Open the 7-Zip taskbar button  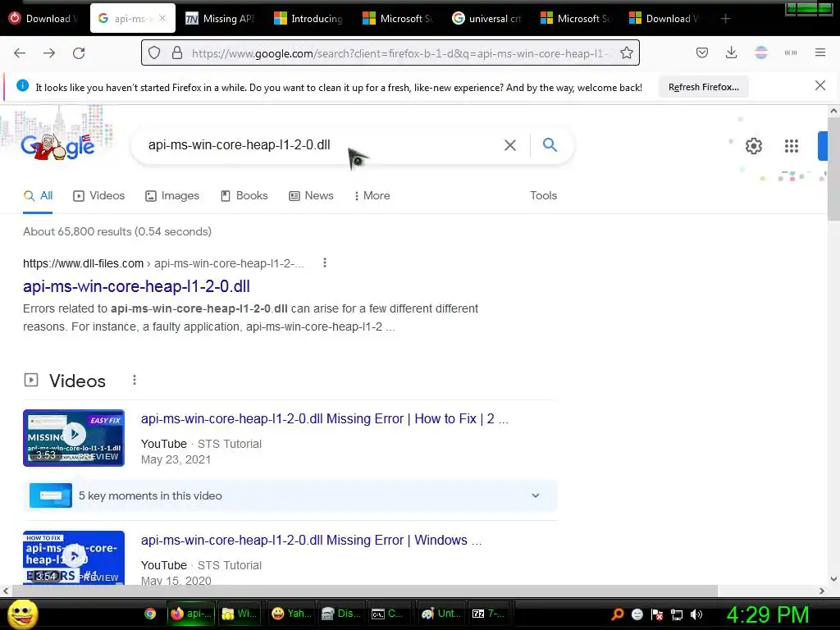pyautogui.click(x=488, y=614)
